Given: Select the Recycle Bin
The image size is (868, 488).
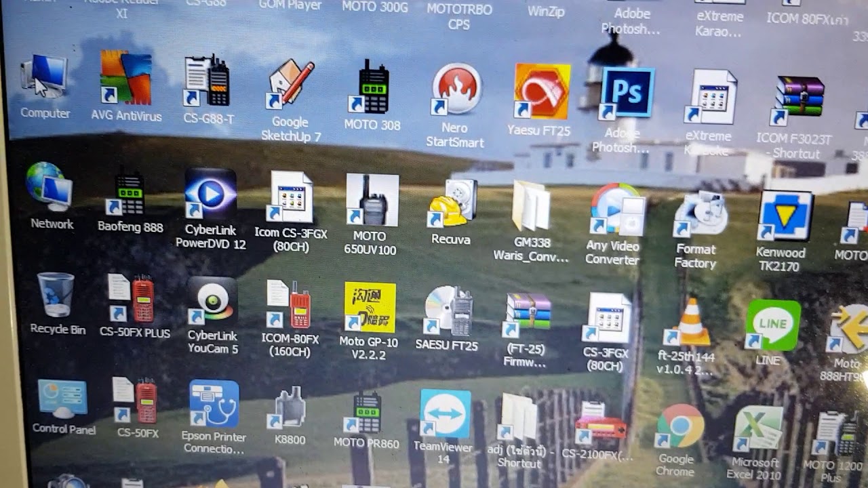Looking at the screenshot, I should pyautogui.click(x=56, y=294).
